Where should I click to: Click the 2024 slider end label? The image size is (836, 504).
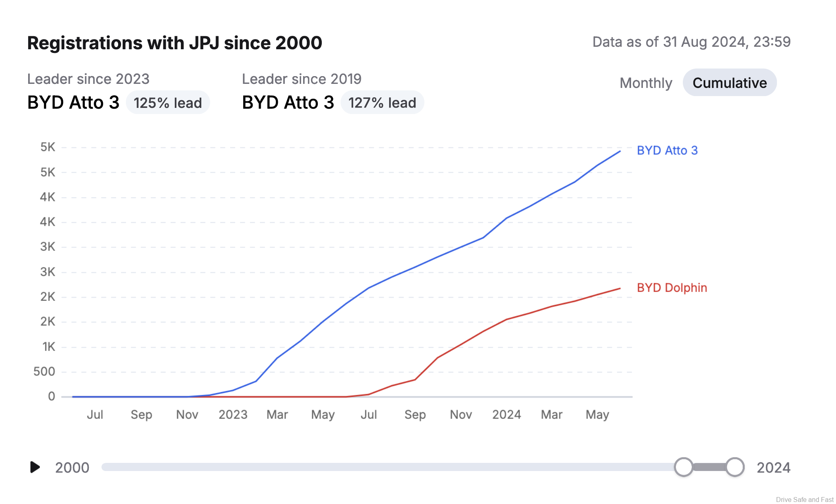[773, 468]
